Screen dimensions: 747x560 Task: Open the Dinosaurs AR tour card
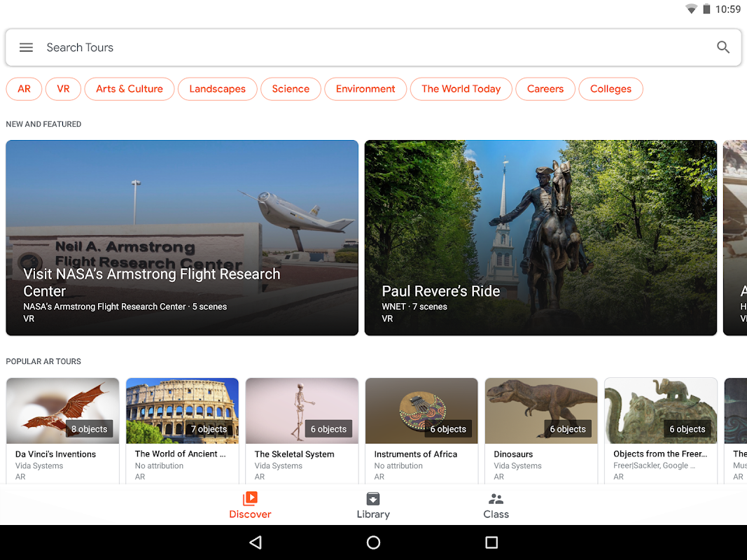541,431
